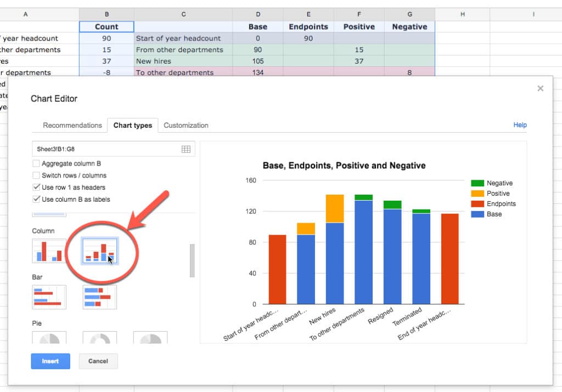Select the first pie chart thumbnail

coord(49,338)
